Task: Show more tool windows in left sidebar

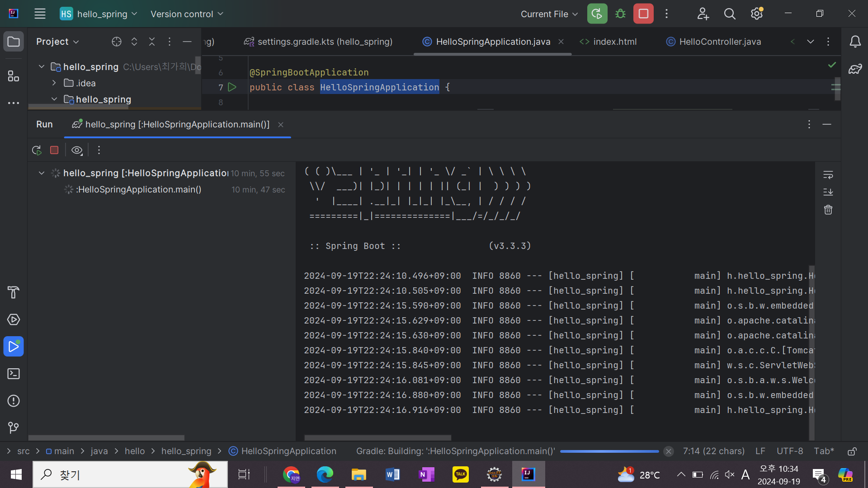Action: click(14, 103)
